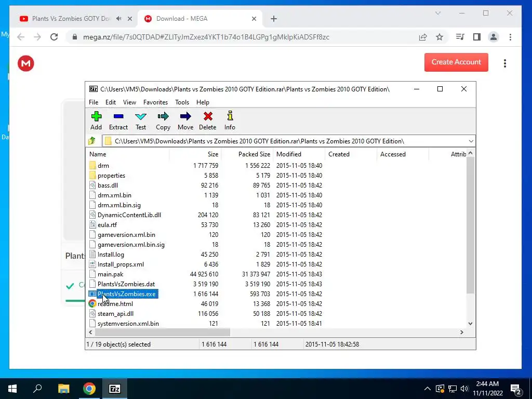Open Chrome three-dot menu
Screen dimensions: 532x399
[510, 37]
